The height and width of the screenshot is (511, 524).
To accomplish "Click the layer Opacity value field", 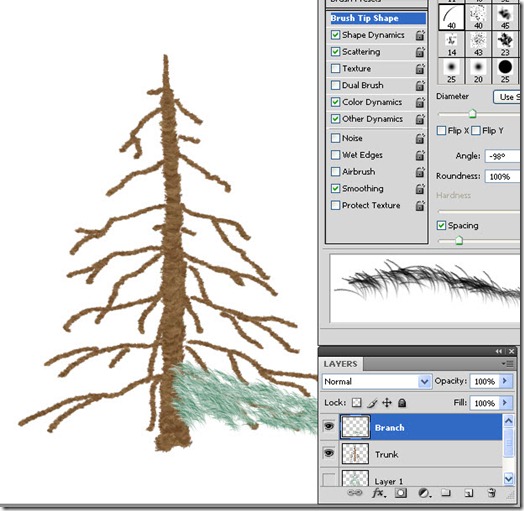I will coord(485,381).
